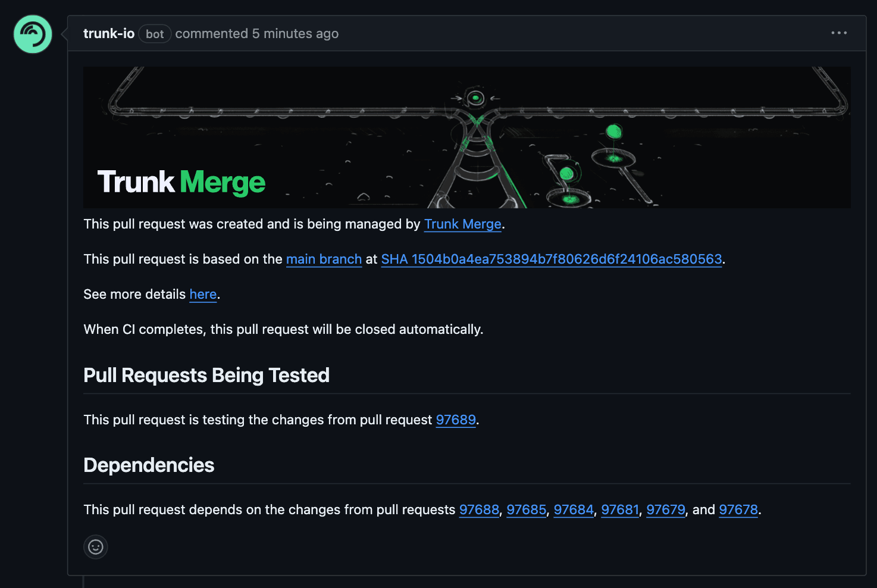
Task: Open the main branch link
Action: [x=324, y=259]
